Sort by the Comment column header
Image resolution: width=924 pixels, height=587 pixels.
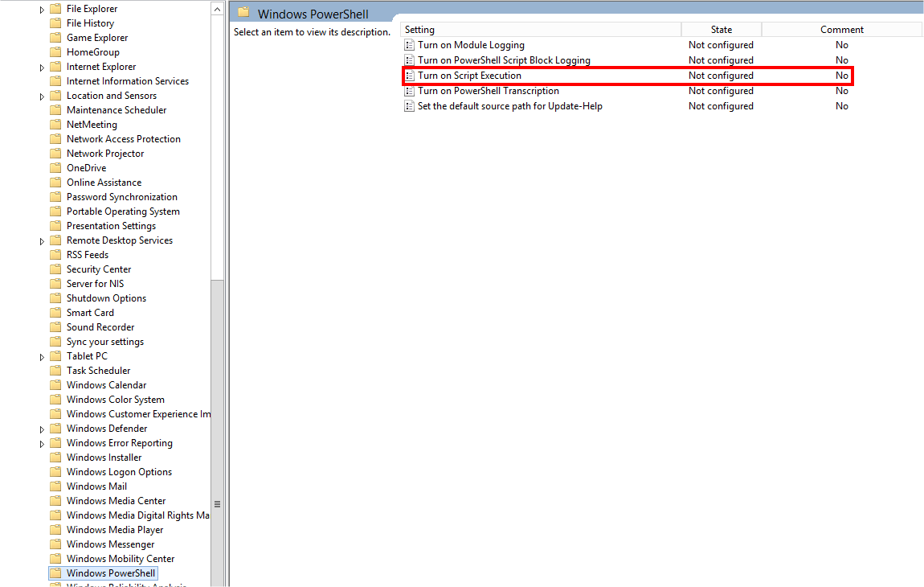(x=842, y=30)
